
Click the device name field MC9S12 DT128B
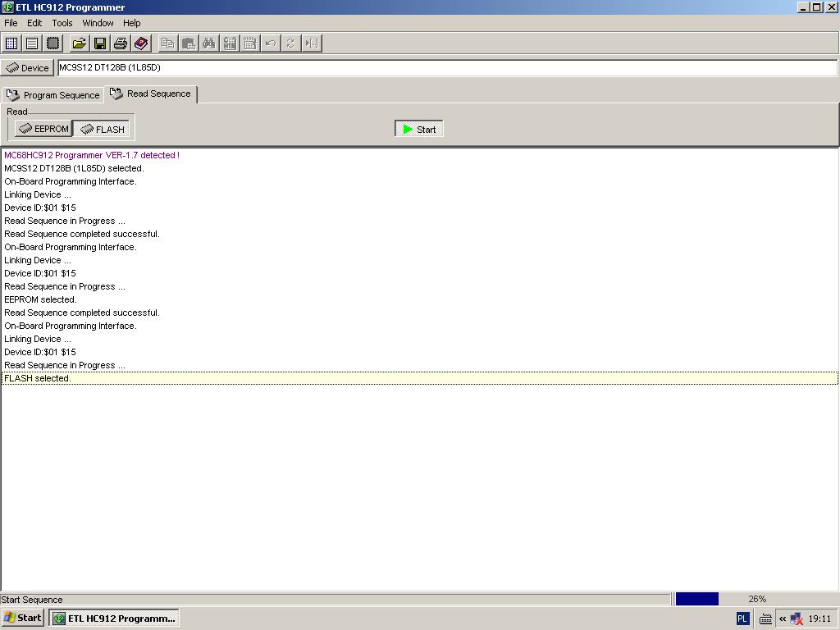click(447, 67)
